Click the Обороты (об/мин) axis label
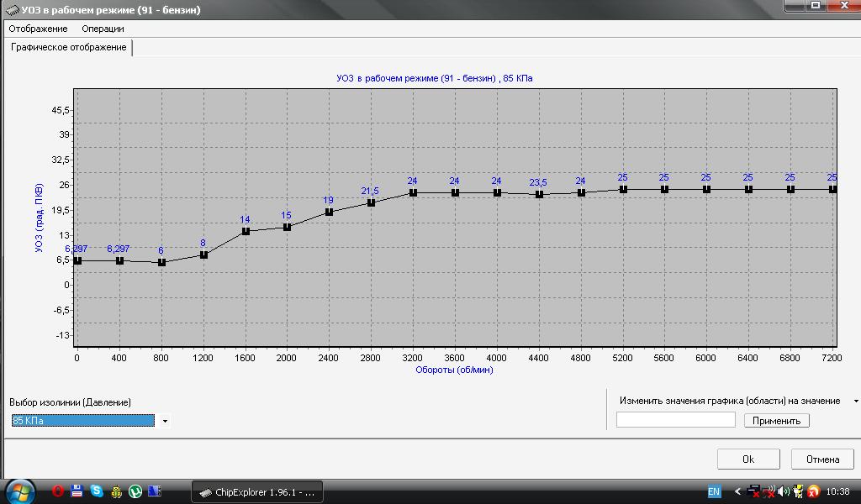This screenshot has width=861, height=504. tap(454, 370)
